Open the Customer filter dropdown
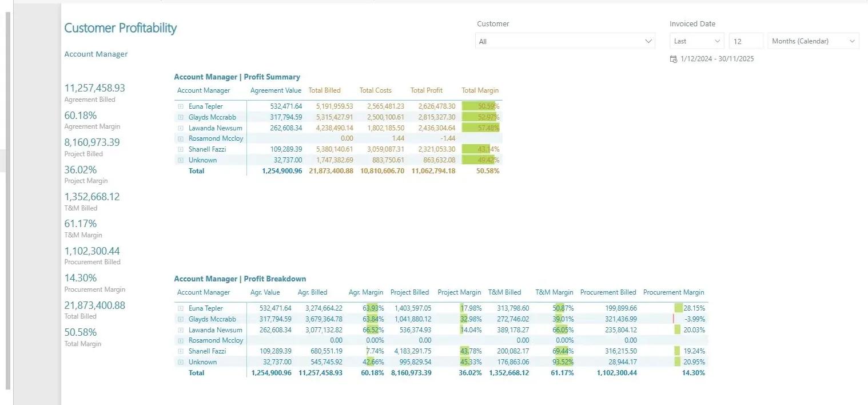868x405 pixels. (565, 41)
